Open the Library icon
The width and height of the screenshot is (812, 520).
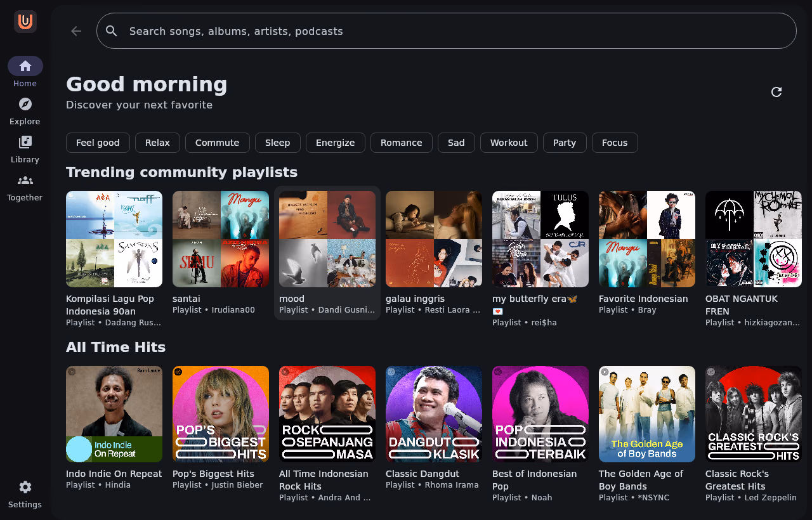point(25,142)
